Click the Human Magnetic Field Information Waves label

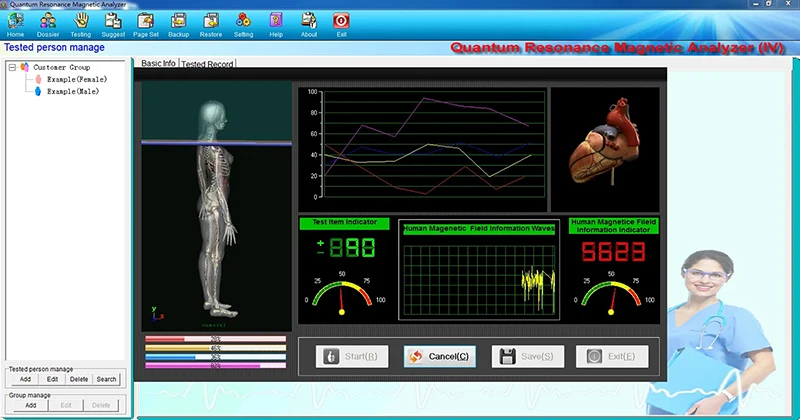point(479,229)
